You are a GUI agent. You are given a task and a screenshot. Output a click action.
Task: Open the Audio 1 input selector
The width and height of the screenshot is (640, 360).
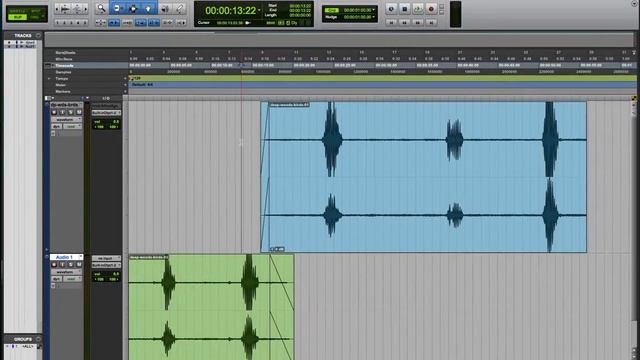[x=106, y=258]
